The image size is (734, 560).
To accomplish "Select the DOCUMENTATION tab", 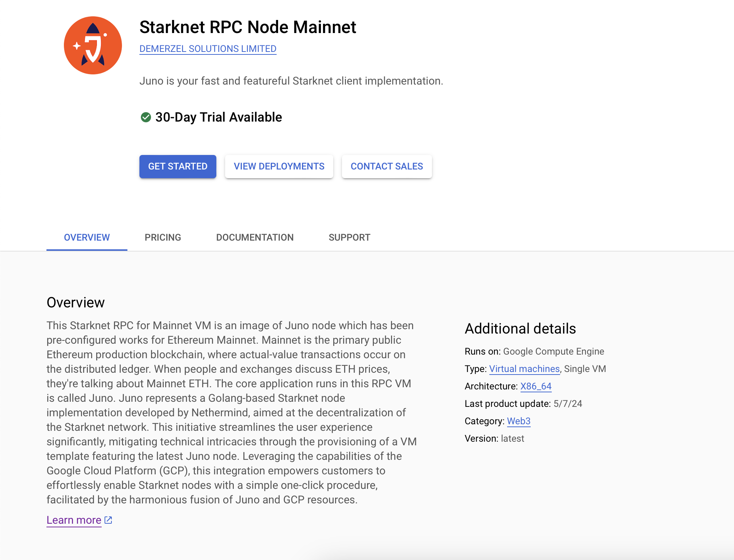I will click(255, 238).
